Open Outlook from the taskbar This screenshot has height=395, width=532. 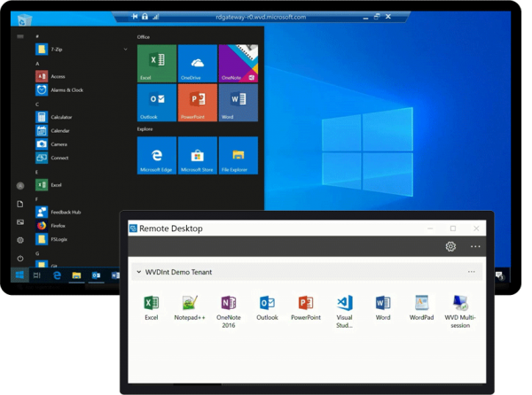point(96,275)
